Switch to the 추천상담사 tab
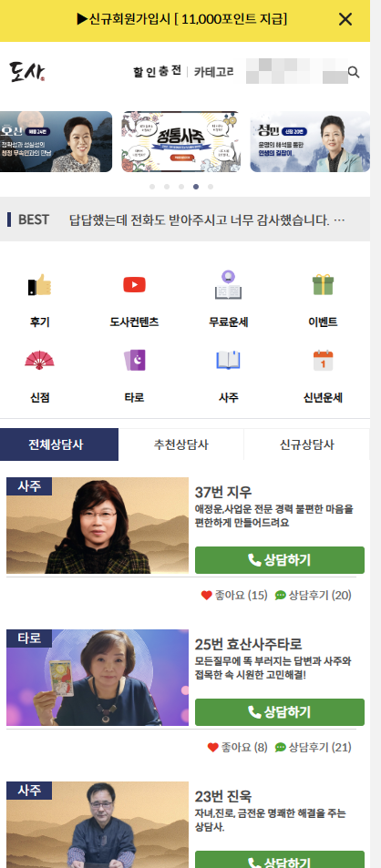The image size is (381, 868). click(181, 444)
